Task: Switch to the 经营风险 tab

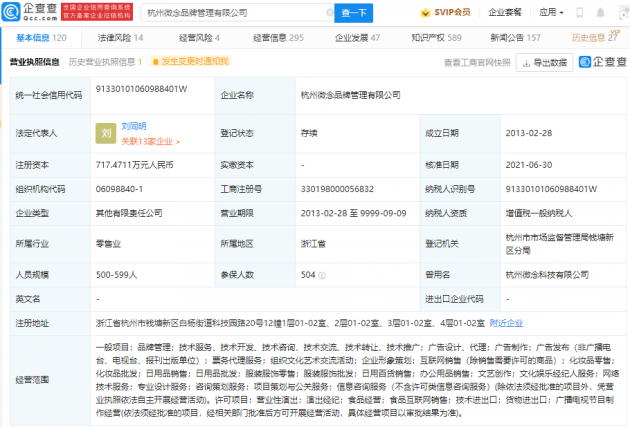Action: coord(199,38)
